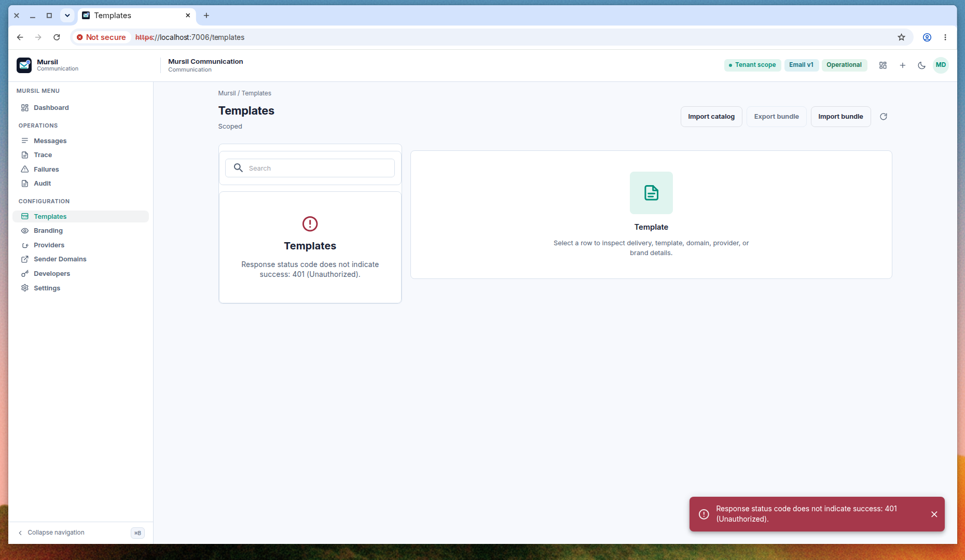Click the plus icon in the header
This screenshot has width=965, height=560.
point(903,65)
